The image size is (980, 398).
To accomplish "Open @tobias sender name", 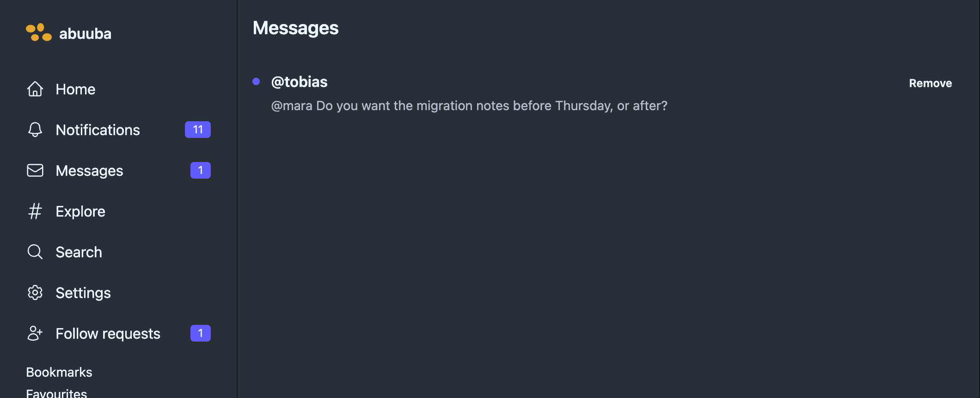I will pyautogui.click(x=299, y=82).
